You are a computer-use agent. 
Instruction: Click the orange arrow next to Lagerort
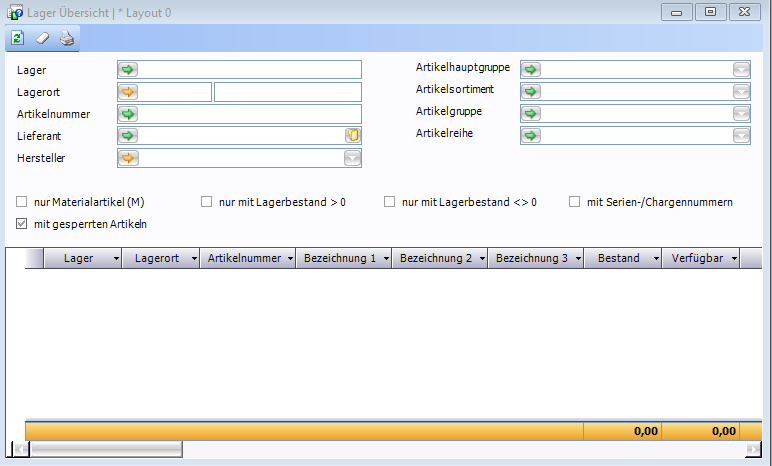coord(128,92)
